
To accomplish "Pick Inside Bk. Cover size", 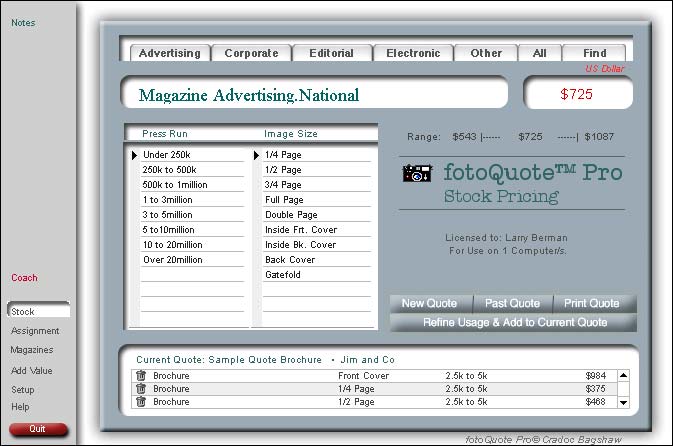I will 317,245.
